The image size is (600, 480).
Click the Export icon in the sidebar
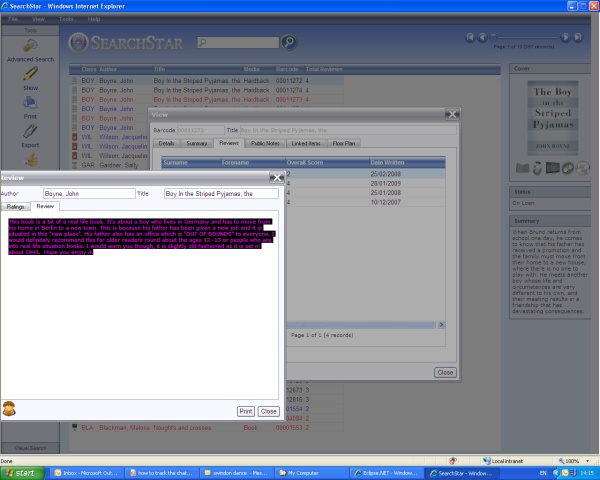tap(30, 131)
